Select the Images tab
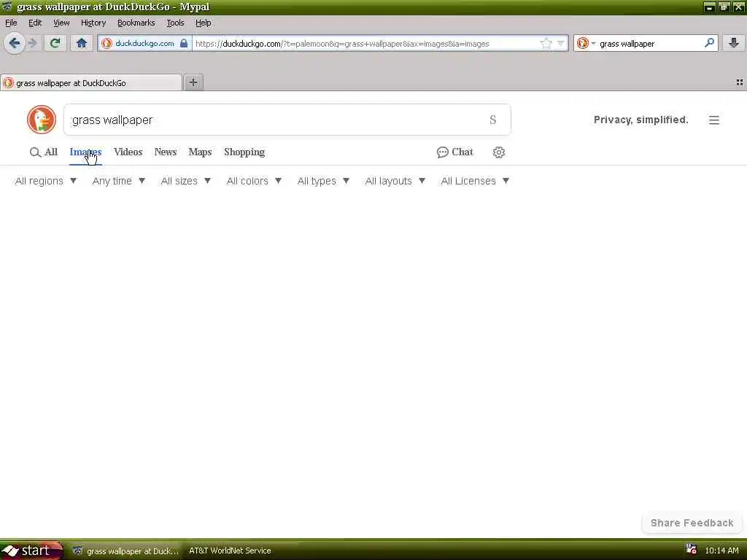 click(x=85, y=152)
